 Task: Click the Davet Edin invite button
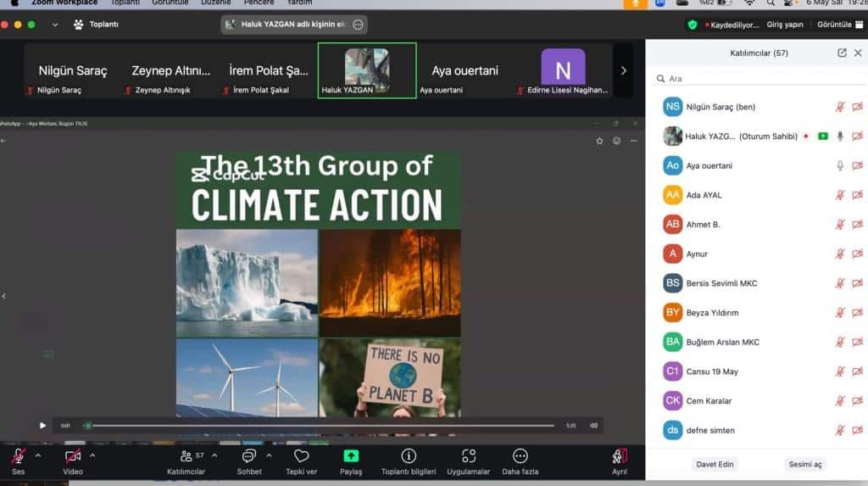(715, 464)
